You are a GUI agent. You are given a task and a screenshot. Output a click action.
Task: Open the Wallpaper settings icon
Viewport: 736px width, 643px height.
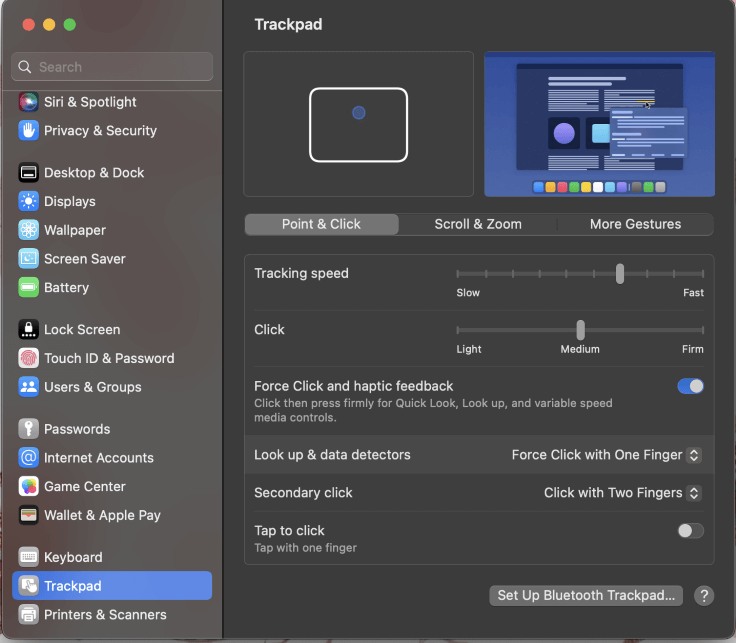[28, 230]
